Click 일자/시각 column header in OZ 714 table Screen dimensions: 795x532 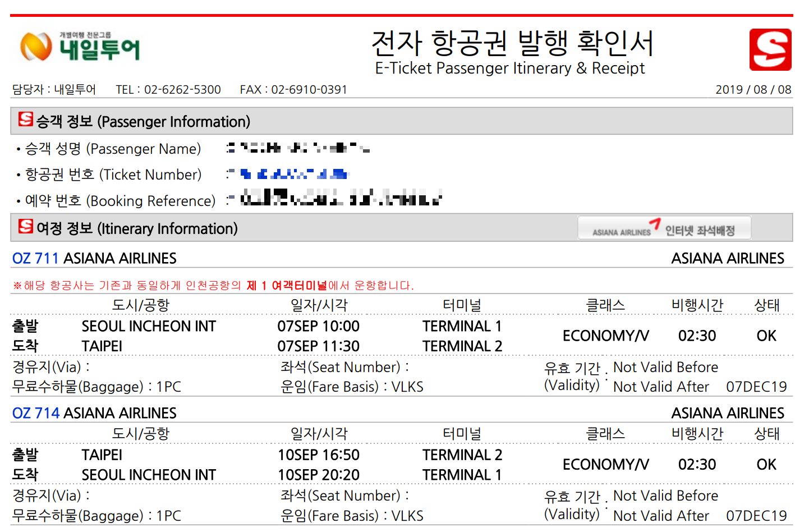319,433
